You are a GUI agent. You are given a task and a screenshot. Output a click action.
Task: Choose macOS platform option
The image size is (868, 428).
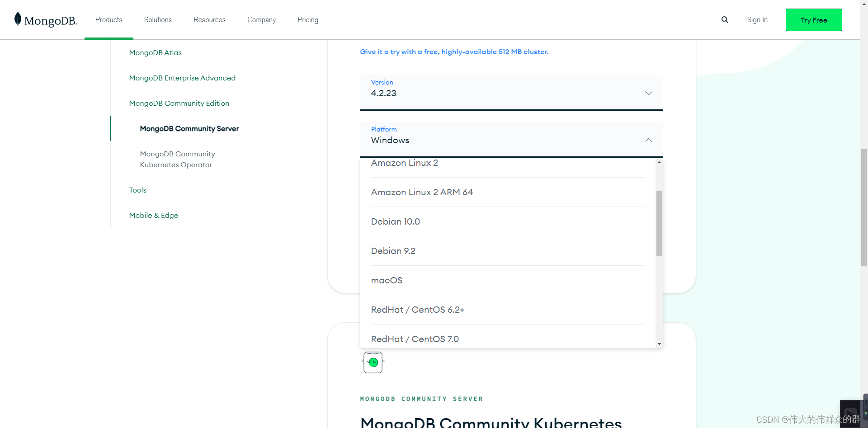[x=508, y=280]
